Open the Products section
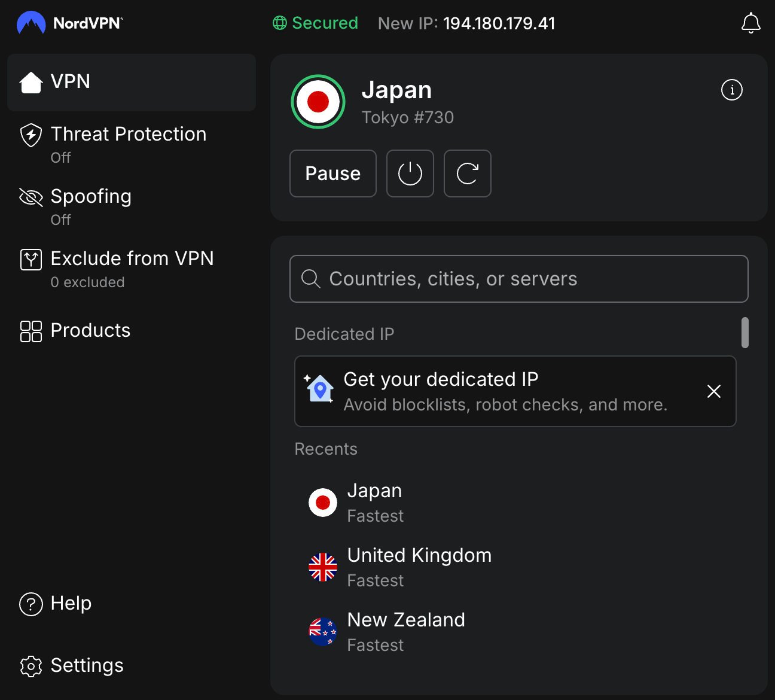Viewport: 775px width, 700px height. [132, 330]
